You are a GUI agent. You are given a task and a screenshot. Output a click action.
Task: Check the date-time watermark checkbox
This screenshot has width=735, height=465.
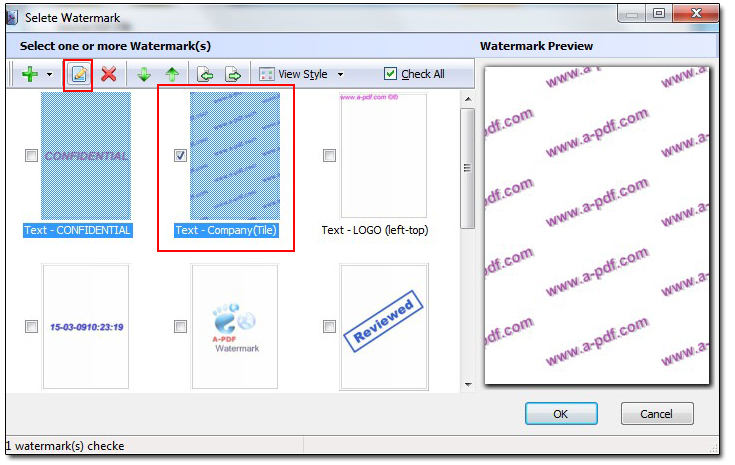point(31,326)
